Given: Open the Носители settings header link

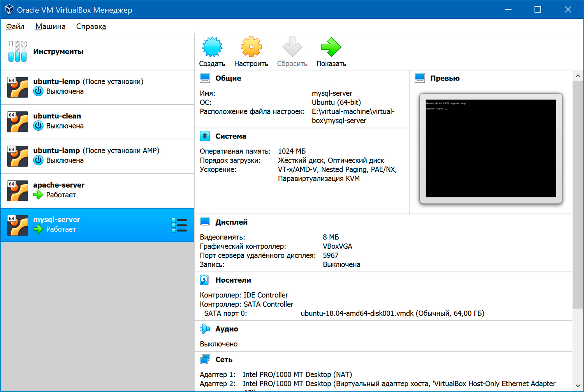Looking at the screenshot, I should (x=233, y=280).
